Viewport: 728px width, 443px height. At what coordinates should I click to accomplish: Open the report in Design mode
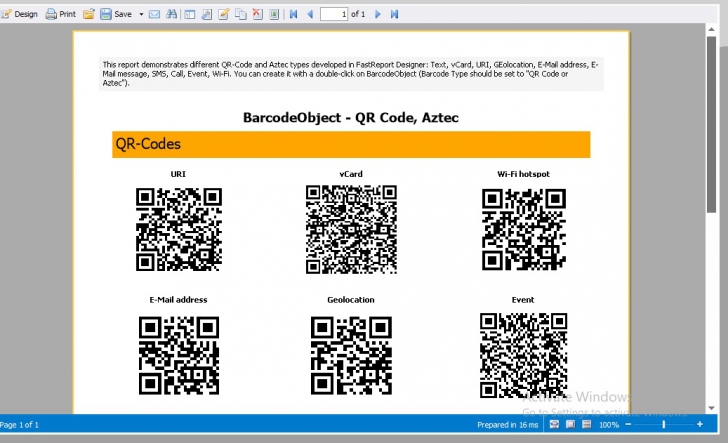point(19,14)
